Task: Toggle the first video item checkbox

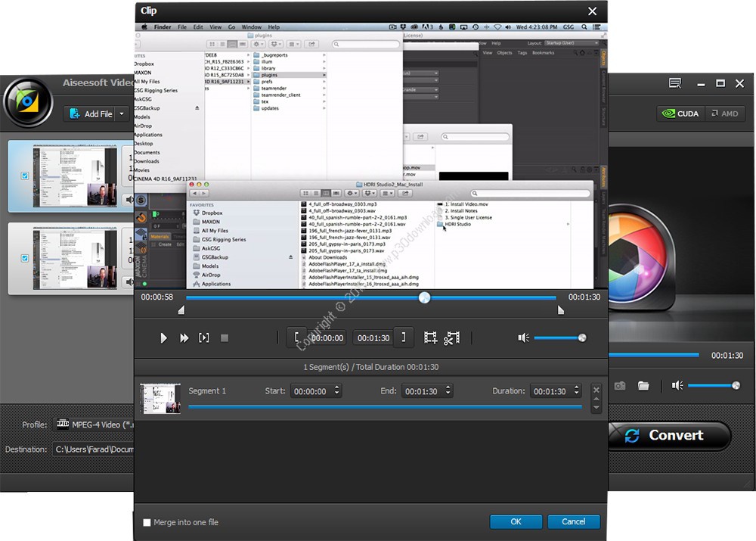Action: point(25,176)
